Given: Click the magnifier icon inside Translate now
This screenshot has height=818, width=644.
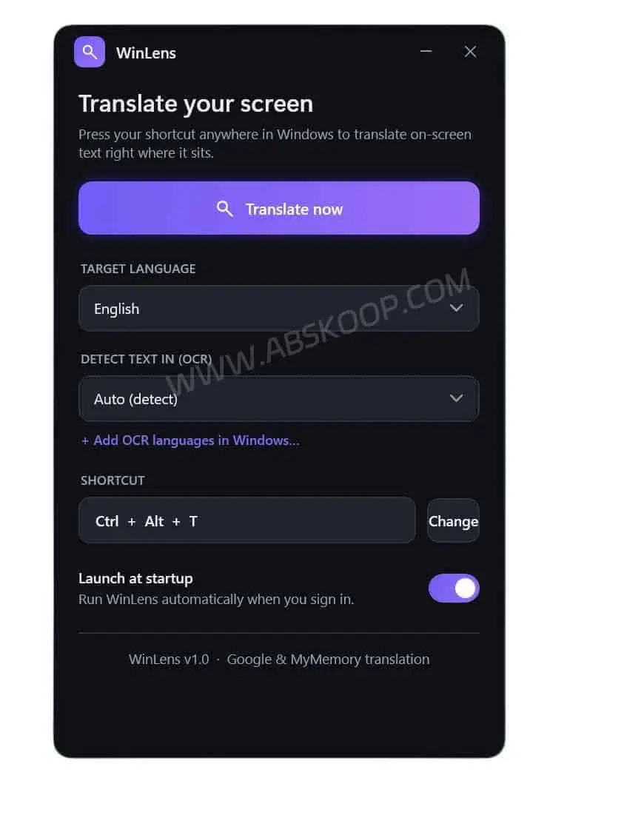Looking at the screenshot, I should pyautogui.click(x=225, y=209).
